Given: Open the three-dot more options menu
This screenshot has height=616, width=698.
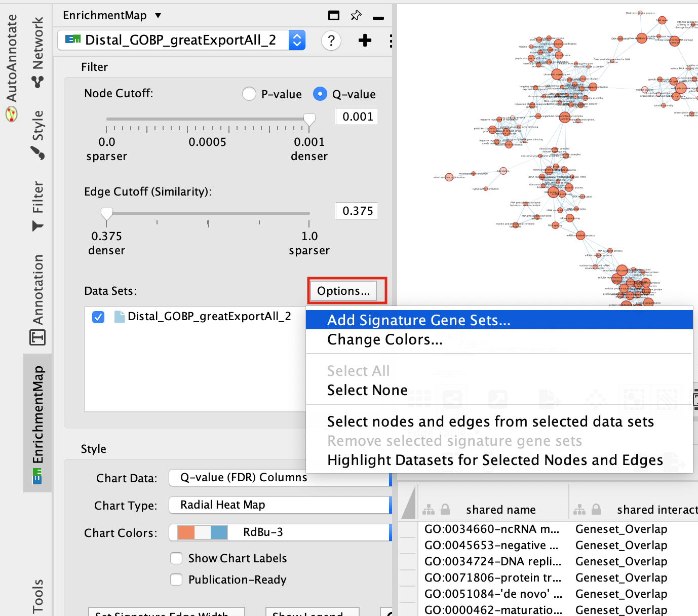Looking at the screenshot, I should pos(391,41).
